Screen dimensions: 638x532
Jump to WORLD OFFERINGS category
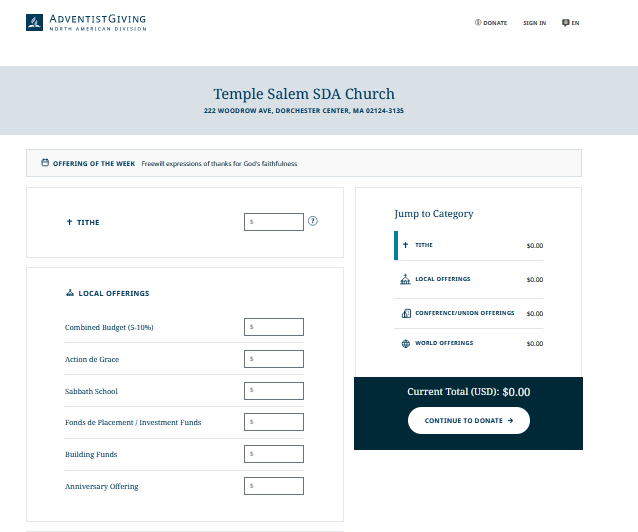pyautogui.click(x=469, y=343)
